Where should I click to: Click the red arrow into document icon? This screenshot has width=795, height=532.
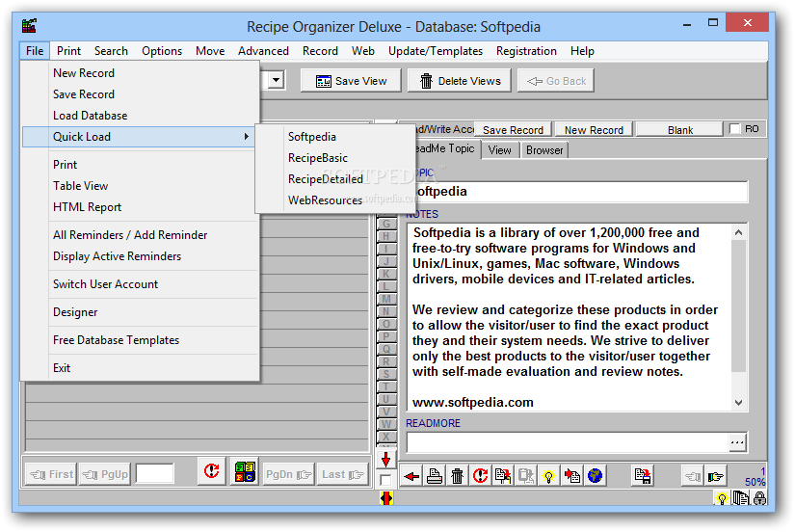(571, 476)
